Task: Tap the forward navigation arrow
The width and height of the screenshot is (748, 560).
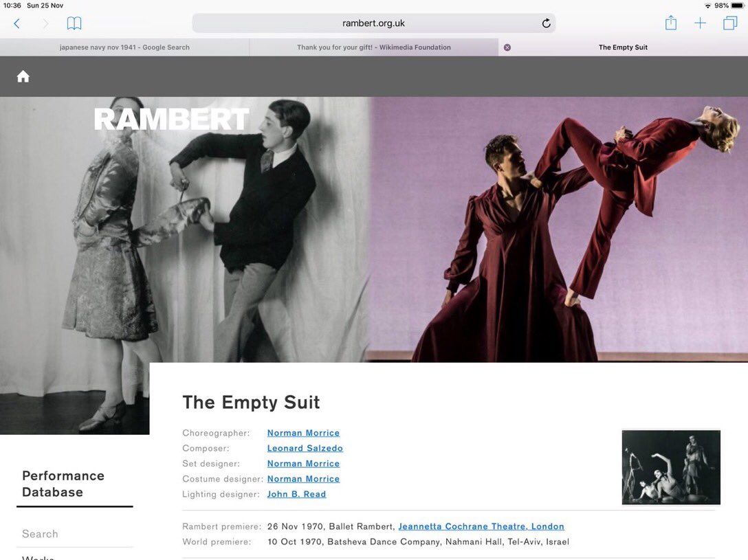Action: pos(45,23)
